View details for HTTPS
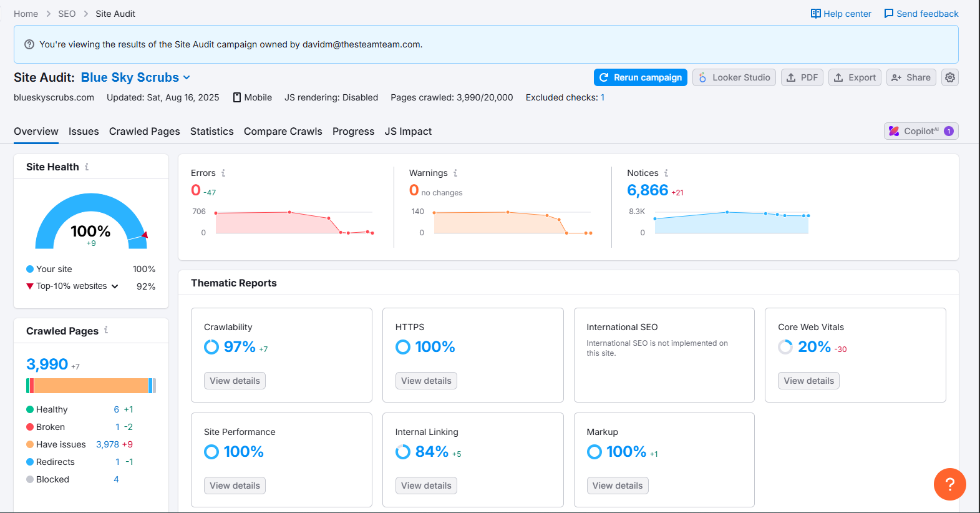 426,381
